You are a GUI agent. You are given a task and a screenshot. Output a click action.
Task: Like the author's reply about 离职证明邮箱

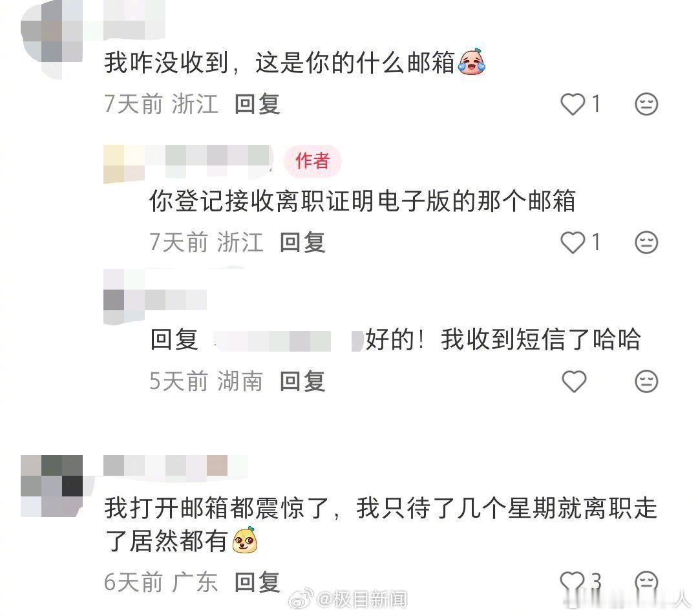(x=573, y=243)
